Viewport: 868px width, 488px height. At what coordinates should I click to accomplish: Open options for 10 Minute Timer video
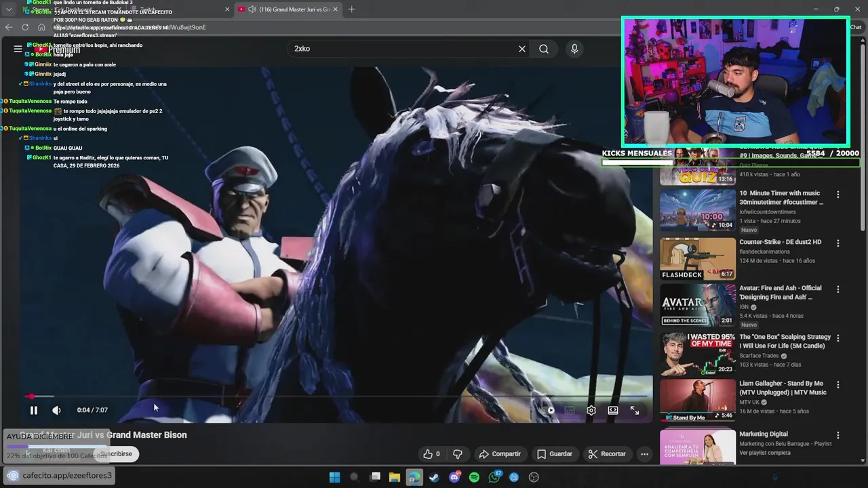(838, 195)
